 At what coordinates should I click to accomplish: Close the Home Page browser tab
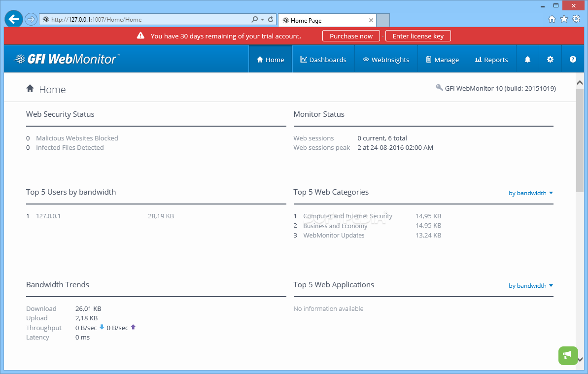pyautogui.click(x=371, y=20)
